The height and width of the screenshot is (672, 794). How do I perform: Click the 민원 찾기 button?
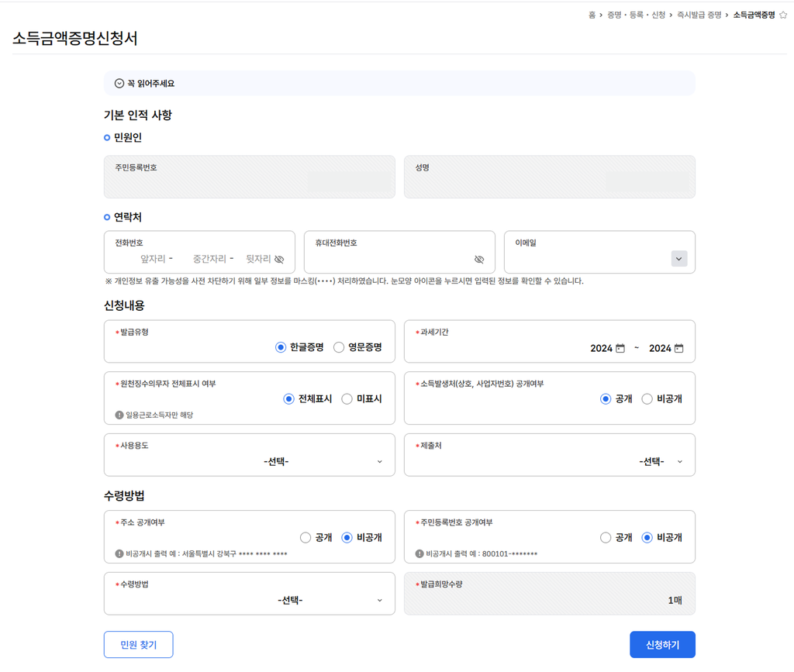point(138,645)
